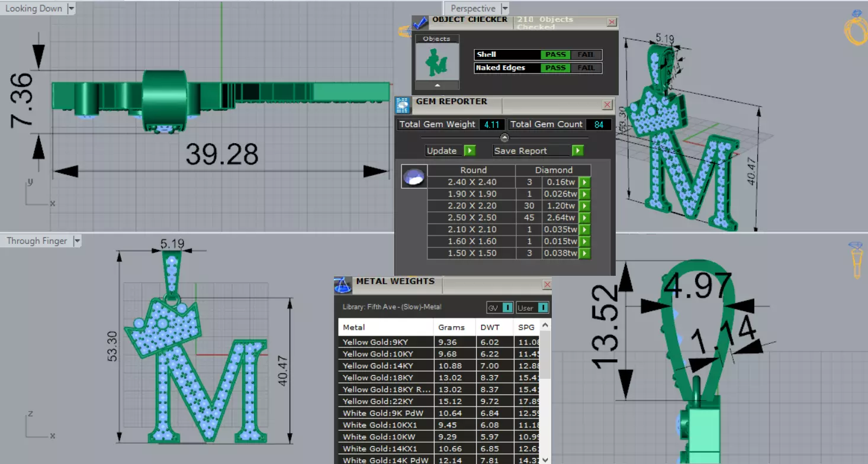Image resolution: width=868 pixels, height=464 pixels.
Task: Click the side-view ring icon in lower-right viewport
Action: [x=856, y=259]
